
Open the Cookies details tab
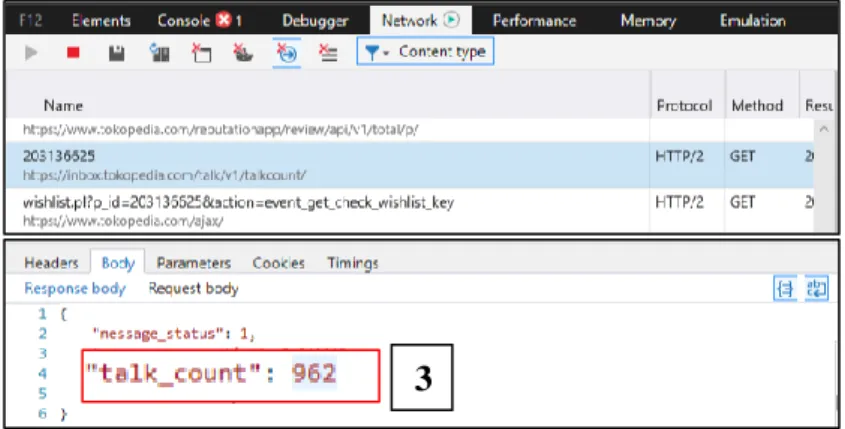pos(278,263)
